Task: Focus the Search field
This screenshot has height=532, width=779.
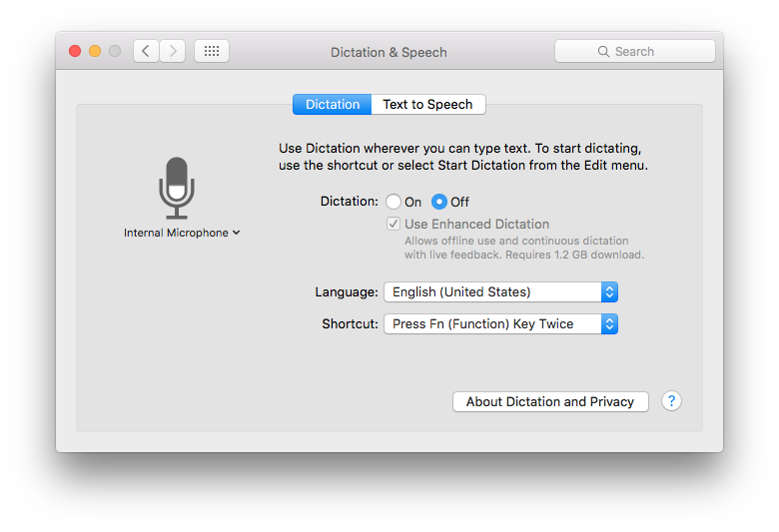Action: coord(635,51)
